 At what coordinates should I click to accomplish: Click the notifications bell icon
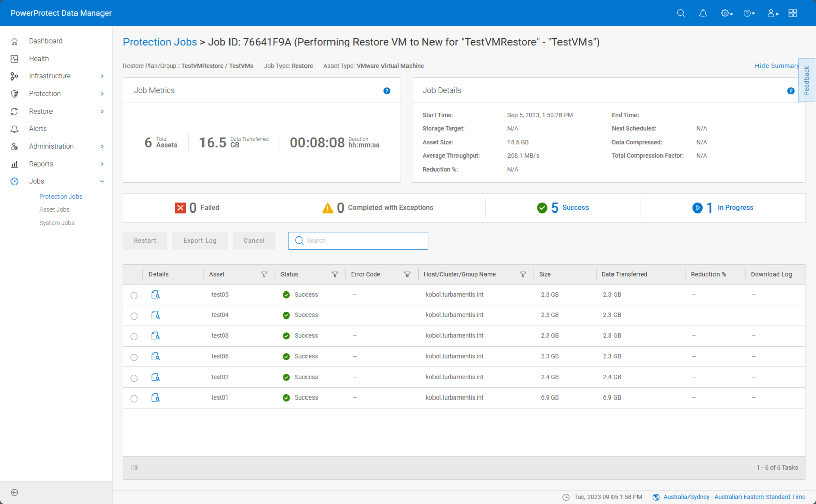[x=703, y=13]
